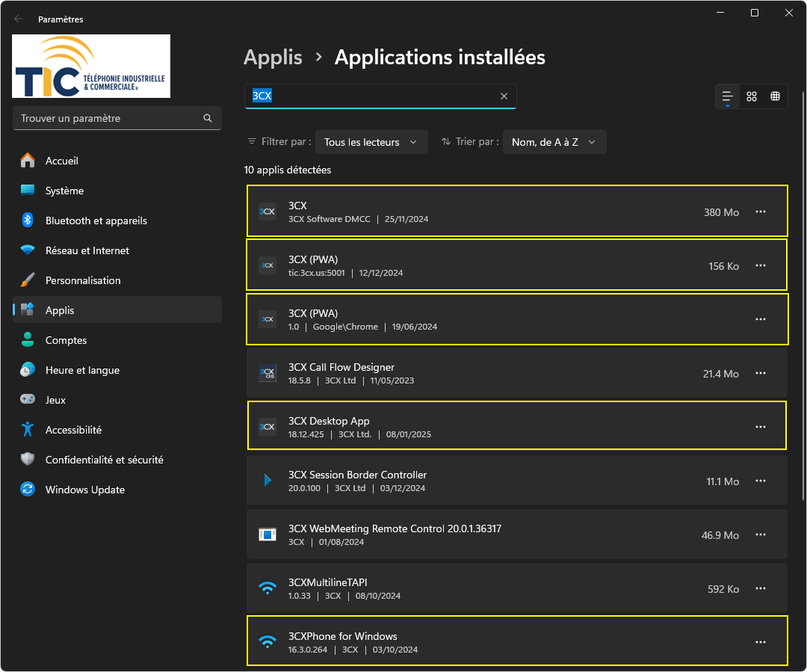
Task: Click the vertical scrollbar of the apps list
Action: (x=803, y=296)
